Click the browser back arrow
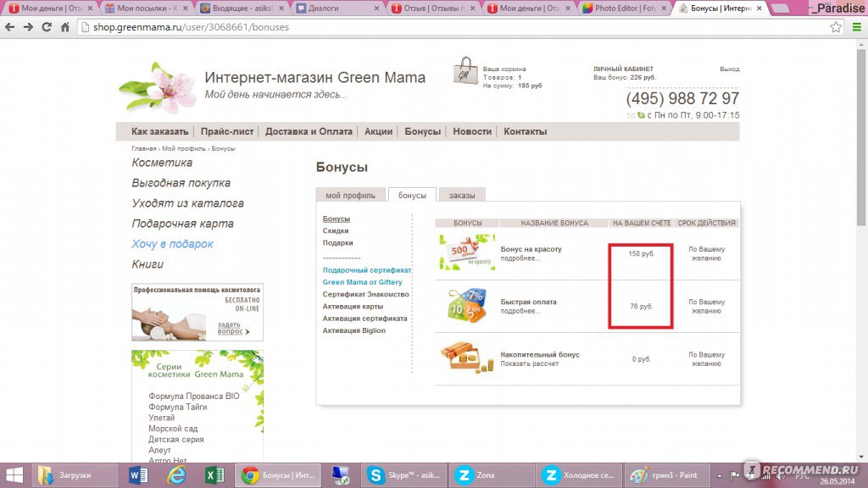The width and height of the screenshot is (868, 488). pos(10,27)
